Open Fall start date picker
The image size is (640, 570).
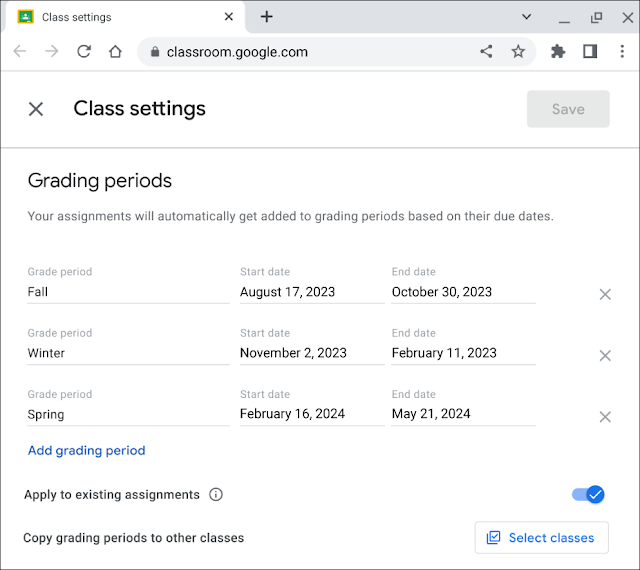pos(311,292)
